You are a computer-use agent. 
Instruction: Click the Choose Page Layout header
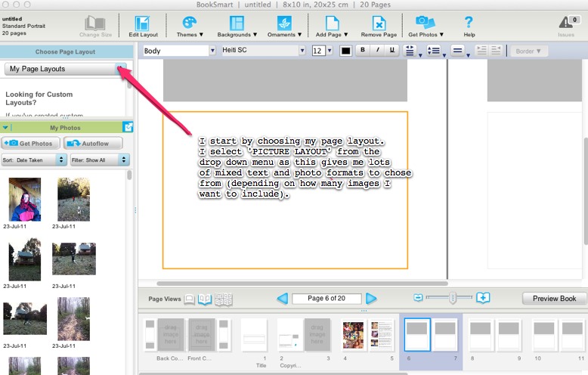(65, 51)
